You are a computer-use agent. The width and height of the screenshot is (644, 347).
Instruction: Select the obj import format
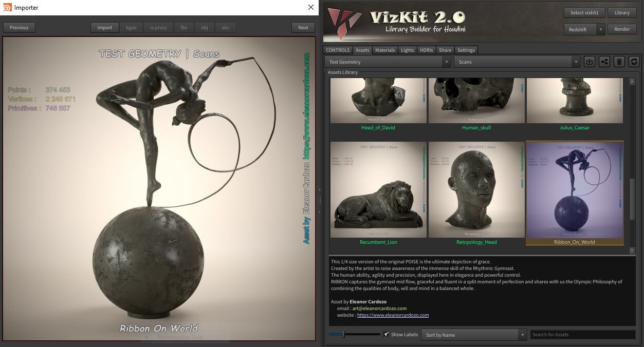[x=205, y=28]
